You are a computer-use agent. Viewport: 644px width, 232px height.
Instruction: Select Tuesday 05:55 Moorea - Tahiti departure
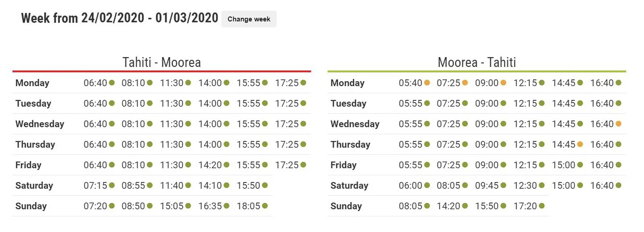click(410, 103)
